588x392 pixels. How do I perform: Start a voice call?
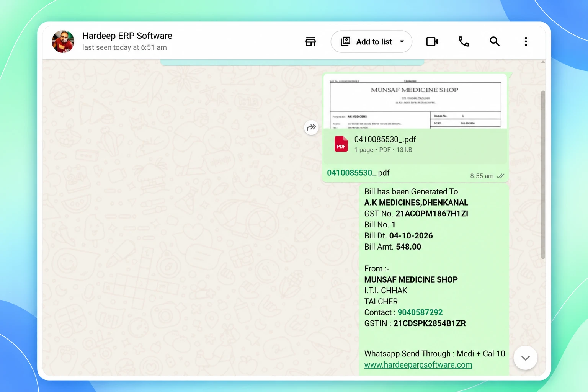(x=464, y=41)
